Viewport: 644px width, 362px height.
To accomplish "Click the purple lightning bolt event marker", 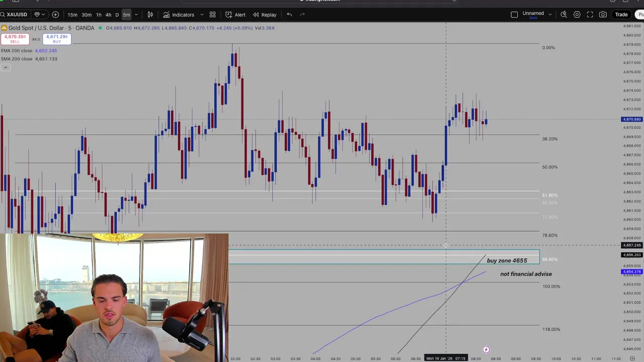I will [x=486, y=349].
